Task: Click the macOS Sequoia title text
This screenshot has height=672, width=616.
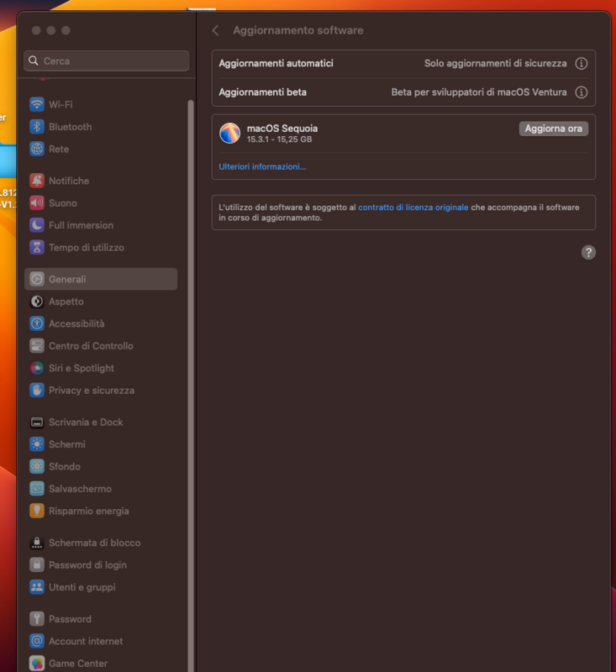Action: 282,129
